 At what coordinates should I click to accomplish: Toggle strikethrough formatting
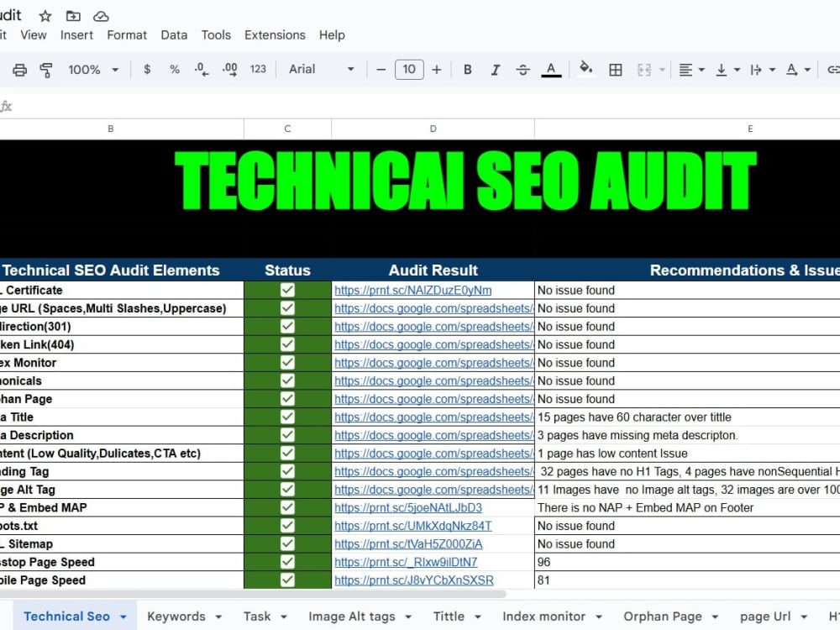pos(522,70)
